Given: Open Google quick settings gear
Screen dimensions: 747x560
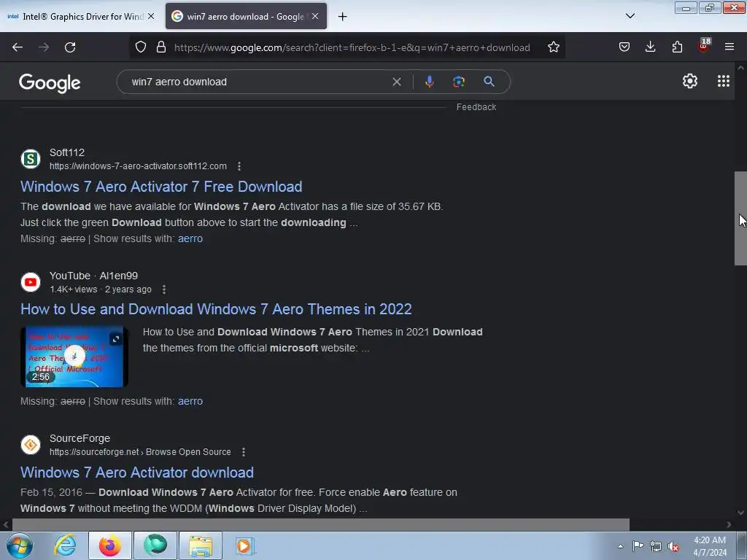Looking at the screenshot, I should tap(690, 81).
